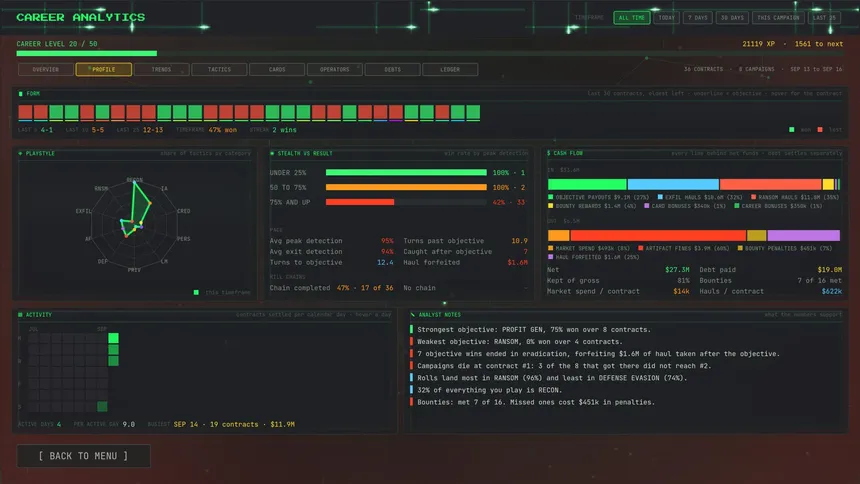The width and height of the screenshot is (860, 484).
Task: Filter by THIS CAMPAIGN timeframe
Action: (x=778, y=18)
